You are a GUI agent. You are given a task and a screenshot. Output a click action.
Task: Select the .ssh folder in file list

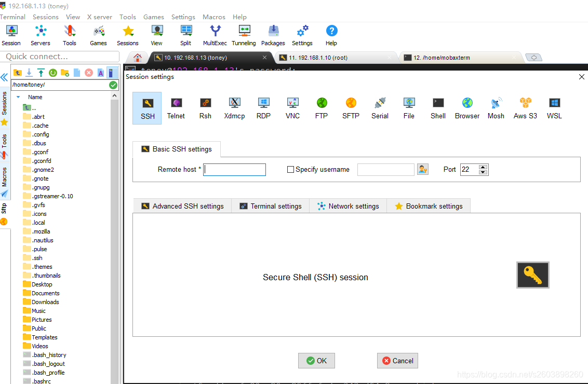33,258
